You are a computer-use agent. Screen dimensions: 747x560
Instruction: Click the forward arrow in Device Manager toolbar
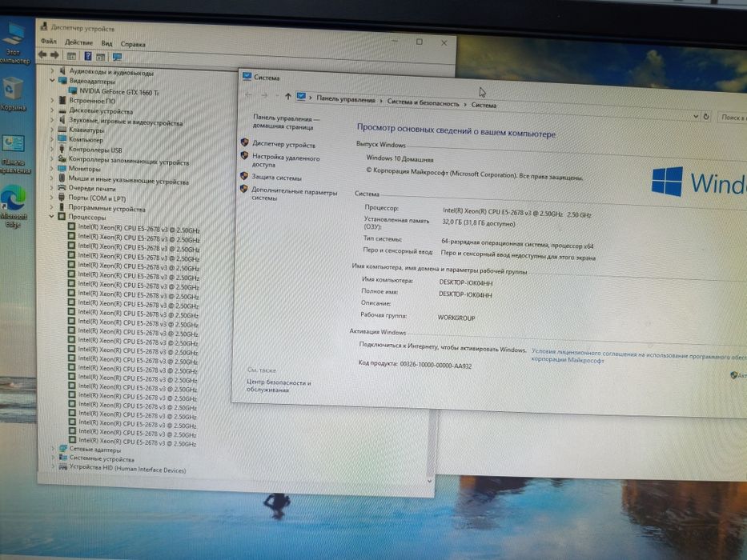(x=54, y=55)
